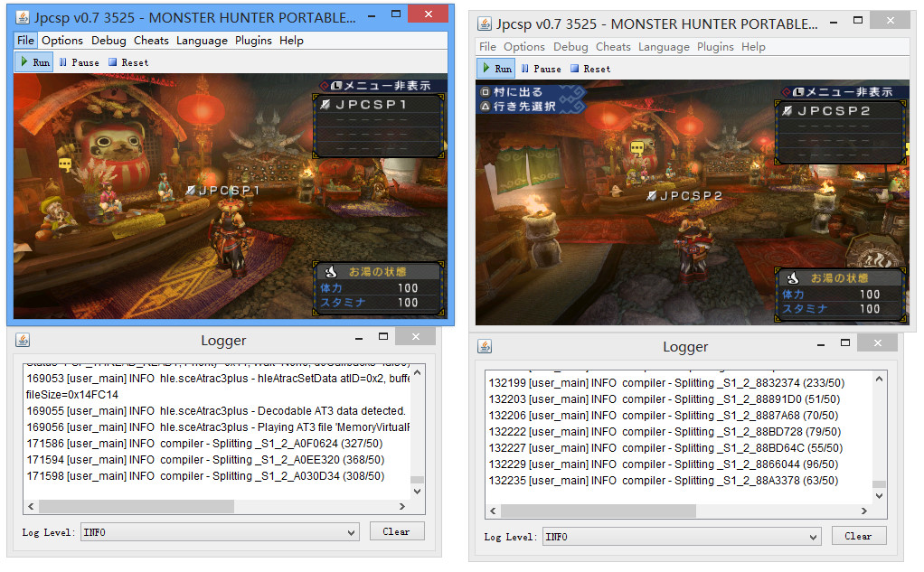The height and width of the screenshot is (572, 924).
Task: Open the File menu in left Jpcsp window
Action: (25, 41)
